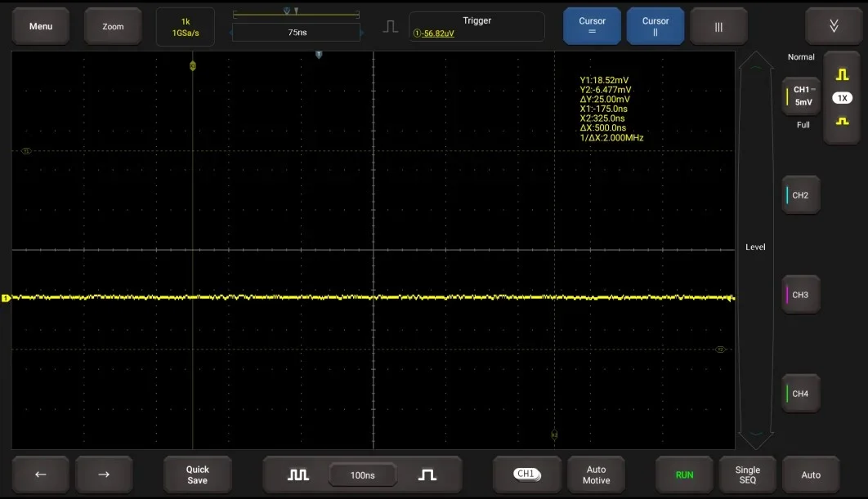Click the -56.82uV trigger level value

[438, 33]
